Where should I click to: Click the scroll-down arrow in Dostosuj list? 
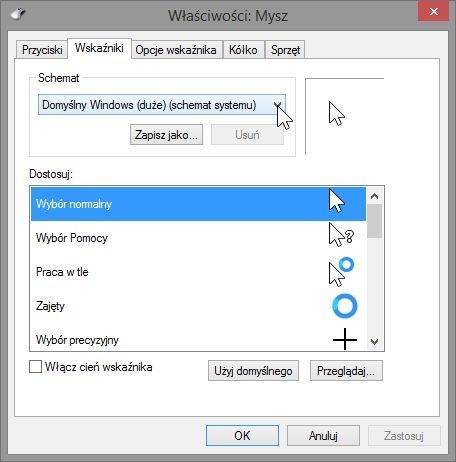click(374, 342)
